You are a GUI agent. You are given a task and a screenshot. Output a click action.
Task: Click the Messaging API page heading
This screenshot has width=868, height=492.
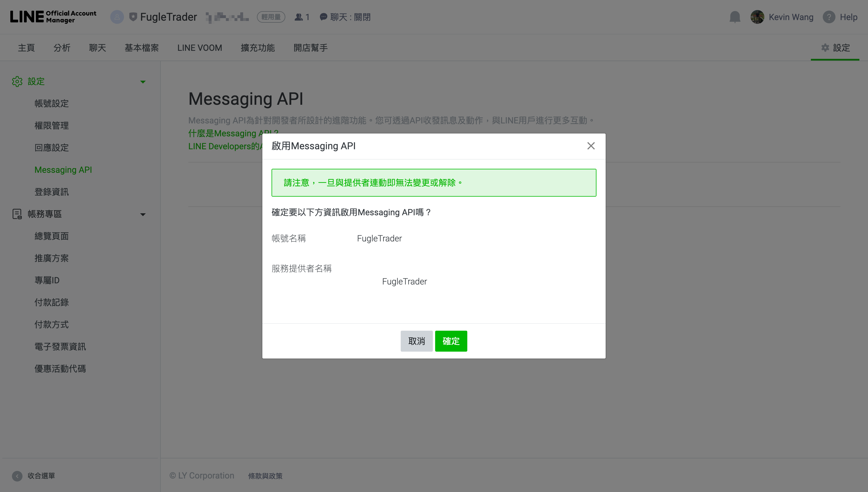coord(246,99)
